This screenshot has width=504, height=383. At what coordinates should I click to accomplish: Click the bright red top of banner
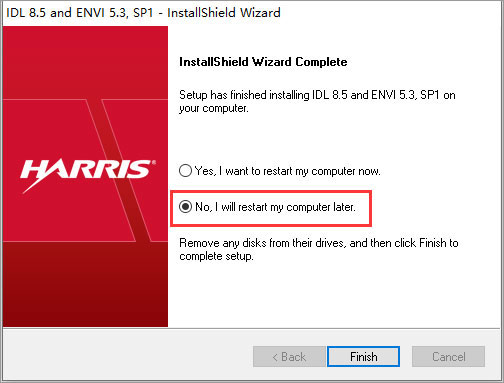point(85,60)
